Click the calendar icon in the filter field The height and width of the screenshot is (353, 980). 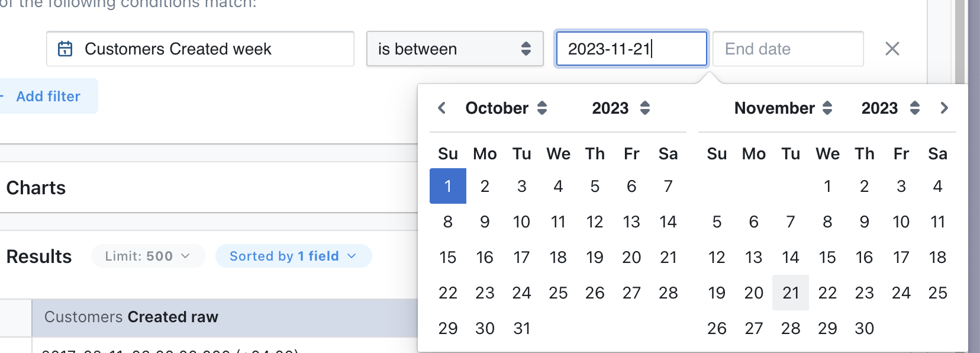(65, 49)
